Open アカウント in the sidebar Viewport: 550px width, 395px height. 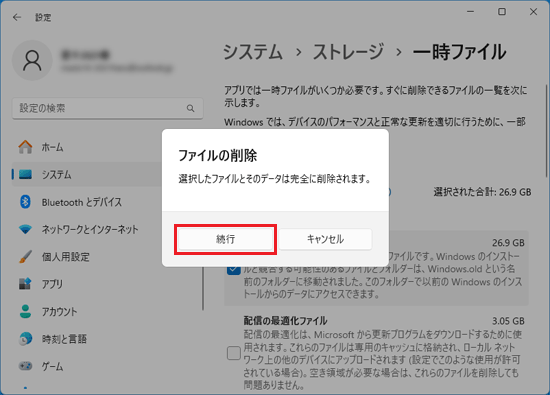pyautogui.click(x=59, y=312)
